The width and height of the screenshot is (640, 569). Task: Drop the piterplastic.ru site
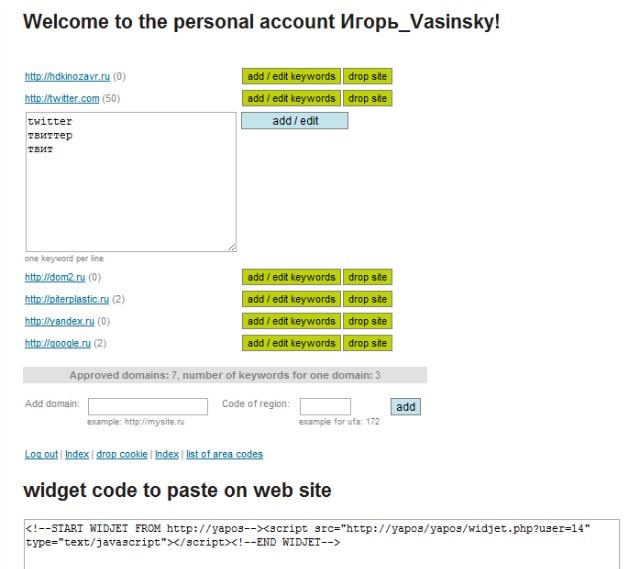click(x=367, y=299)
